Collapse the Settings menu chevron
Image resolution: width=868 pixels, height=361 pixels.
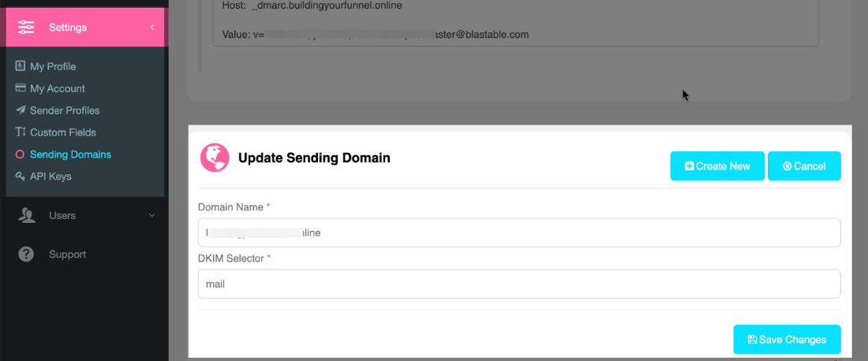pos(152,28)
